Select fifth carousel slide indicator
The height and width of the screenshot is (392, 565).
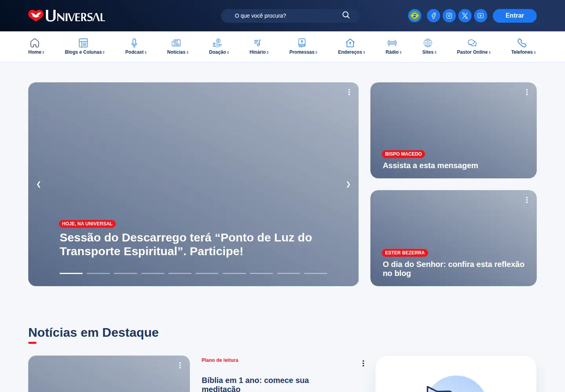click(180, 273)
